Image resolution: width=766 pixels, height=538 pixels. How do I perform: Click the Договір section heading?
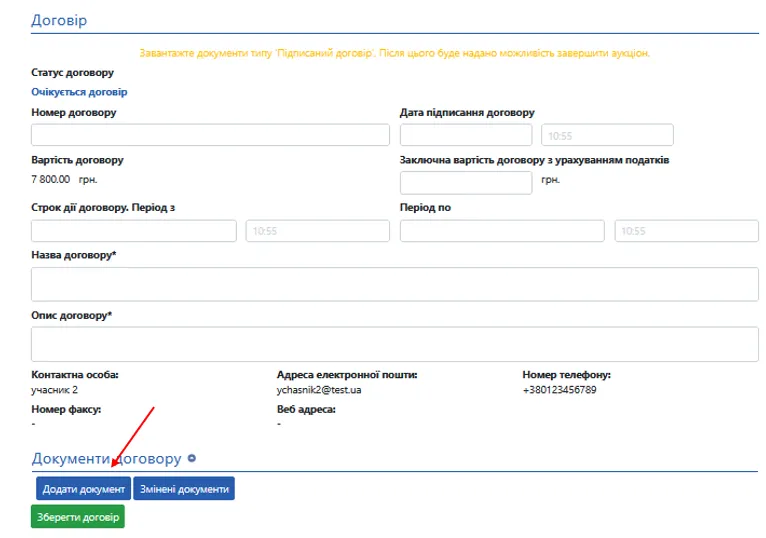click(x=59, y=20)
